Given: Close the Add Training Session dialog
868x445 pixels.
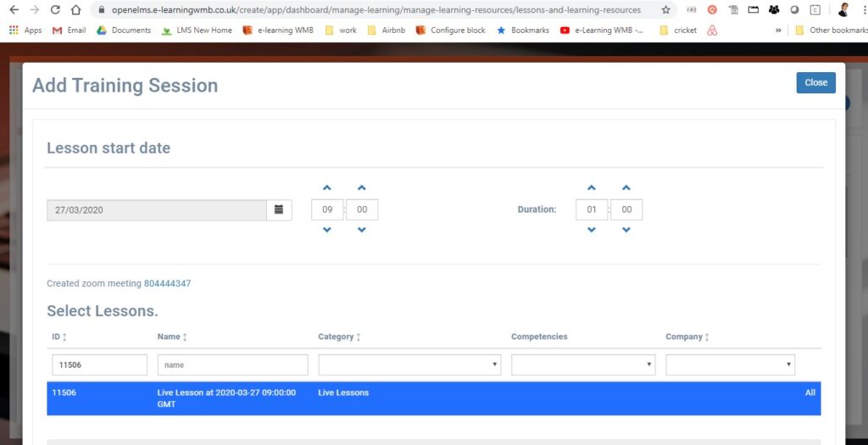Looking at the screenshot, I should point(816,82).
